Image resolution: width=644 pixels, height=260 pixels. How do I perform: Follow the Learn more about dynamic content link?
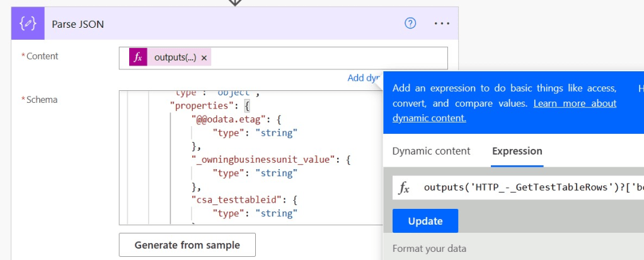click(574, 103)
